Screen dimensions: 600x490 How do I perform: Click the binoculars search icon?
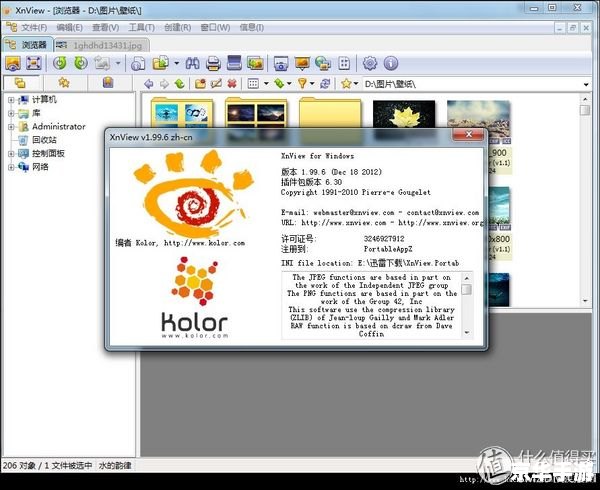pyautogui.click(x=192, y=63)
